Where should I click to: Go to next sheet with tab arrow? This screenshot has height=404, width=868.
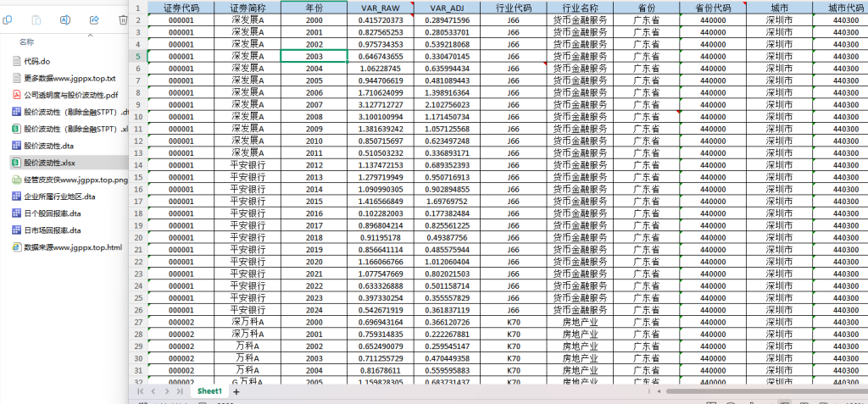(166, 391)
